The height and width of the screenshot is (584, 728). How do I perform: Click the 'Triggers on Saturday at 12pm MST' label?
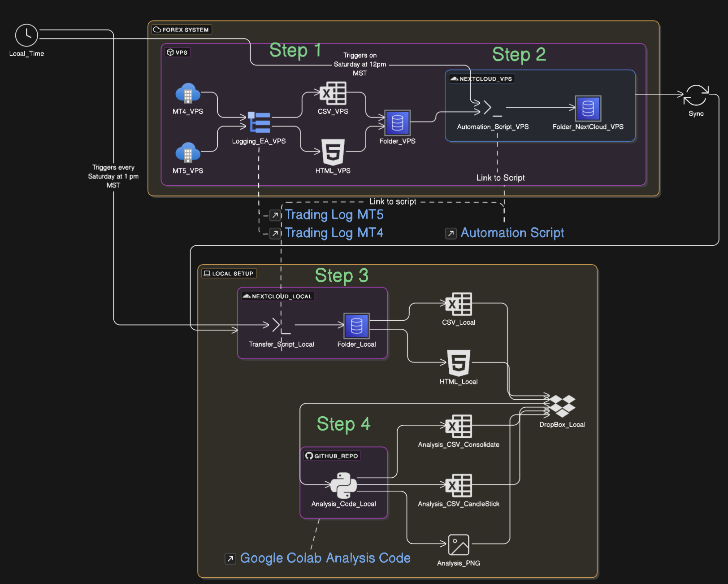360,64
